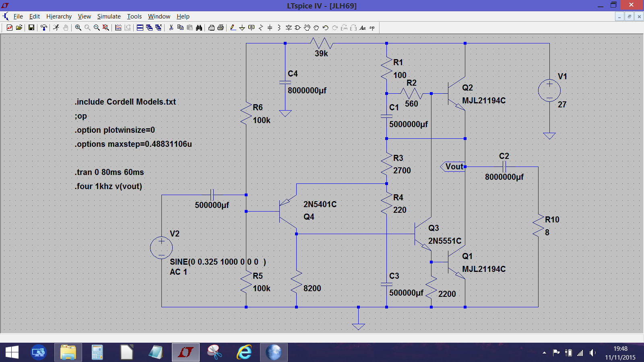Open the Tools menu
Screen dimensions: 644x362
pyautogui.click(x=134, y=16)
